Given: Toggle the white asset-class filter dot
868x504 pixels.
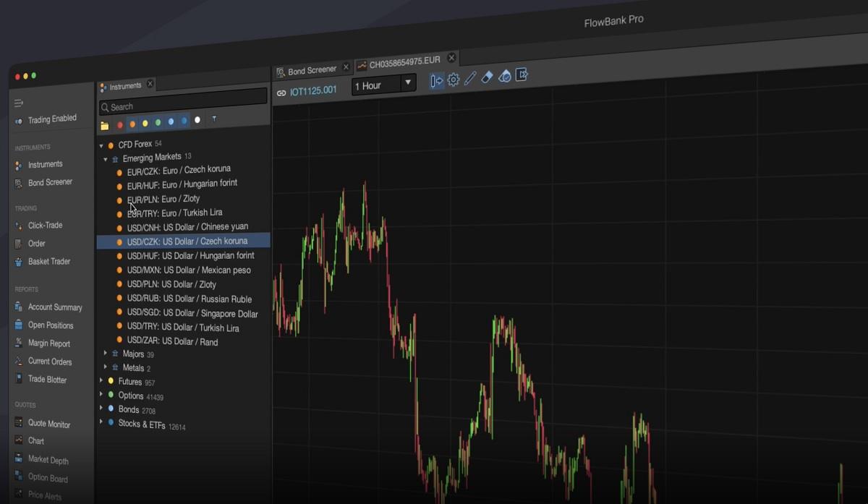Looking at the screenshot, I should (x=197, y=120).
